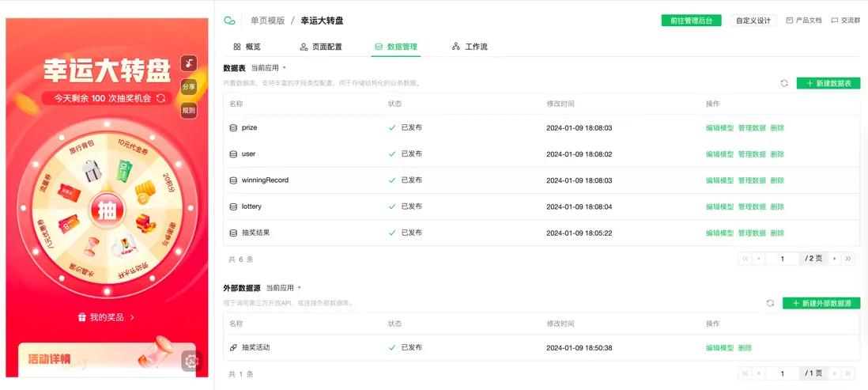
Task: Click the music note icon on preview
Action: tap(188, 63)
